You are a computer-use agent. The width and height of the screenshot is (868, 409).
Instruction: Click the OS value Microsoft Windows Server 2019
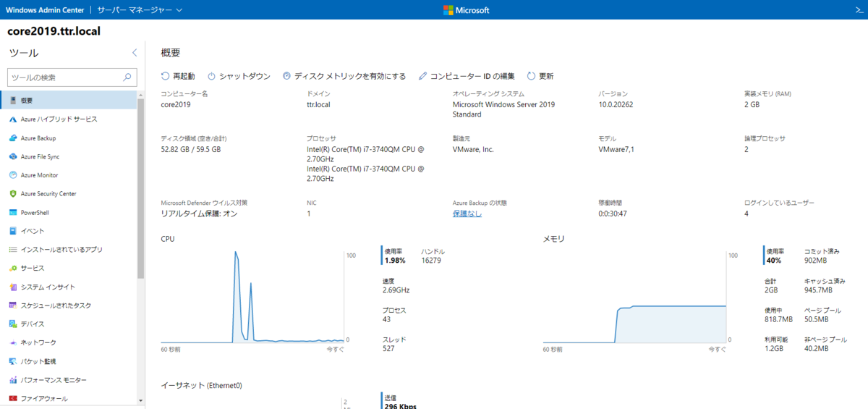(x=503, y=109)
